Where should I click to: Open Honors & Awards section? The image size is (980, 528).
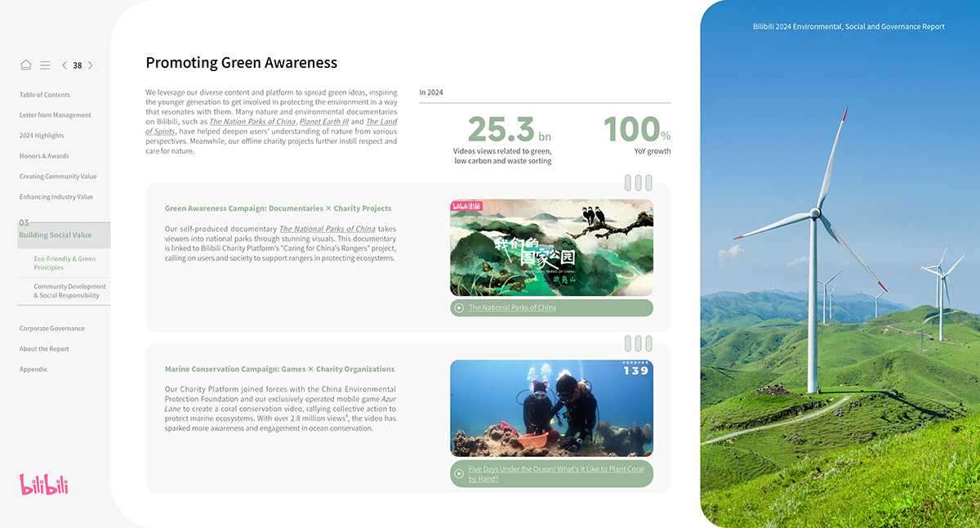[x=44, y=156]
